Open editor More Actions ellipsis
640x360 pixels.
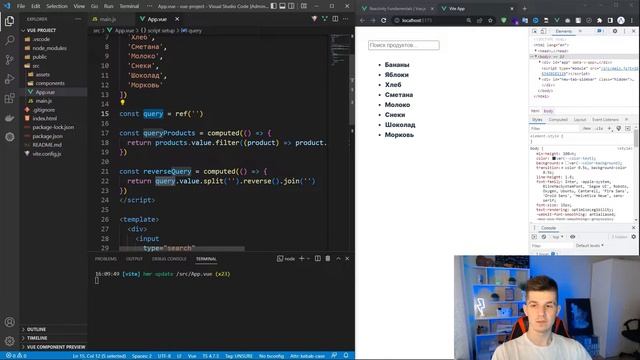[346, 19]
